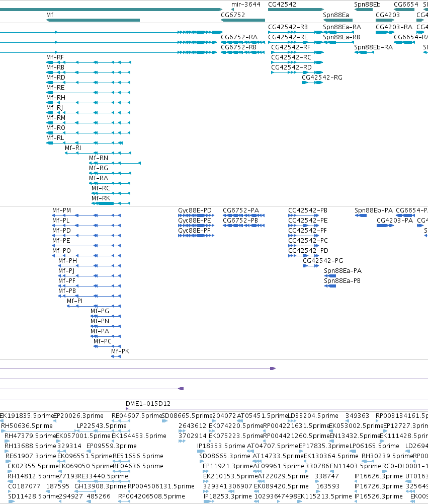
Task: Click cDNA LP22543.5prime
Action: pos(102,426)
